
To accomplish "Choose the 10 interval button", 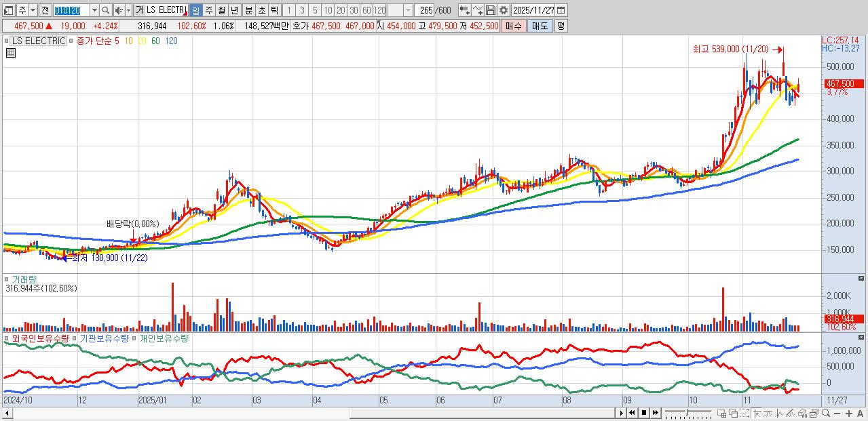I will pos(328,10).
